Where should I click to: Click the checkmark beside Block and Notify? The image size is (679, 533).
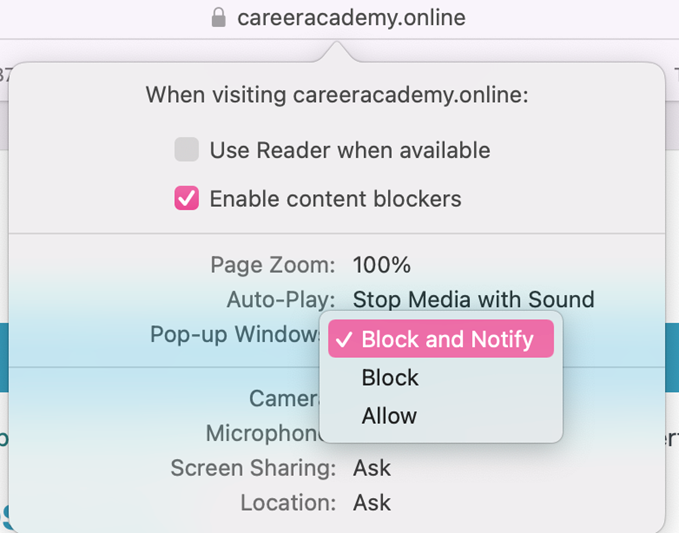344,339
